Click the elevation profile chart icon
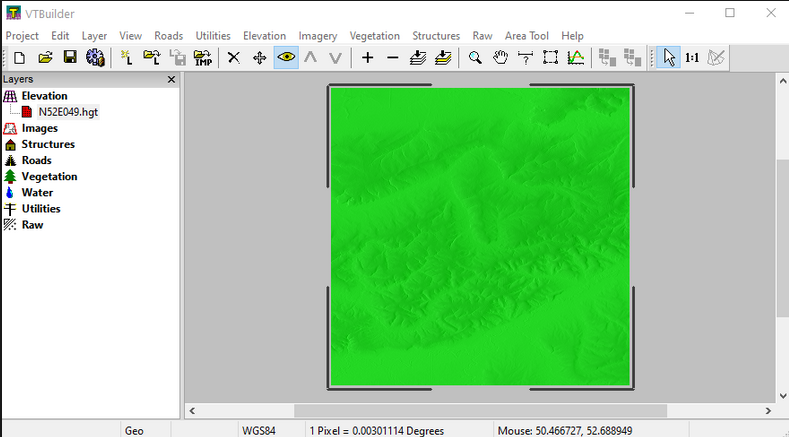Viewport: 789px width, 437px height. pos(576,58)
